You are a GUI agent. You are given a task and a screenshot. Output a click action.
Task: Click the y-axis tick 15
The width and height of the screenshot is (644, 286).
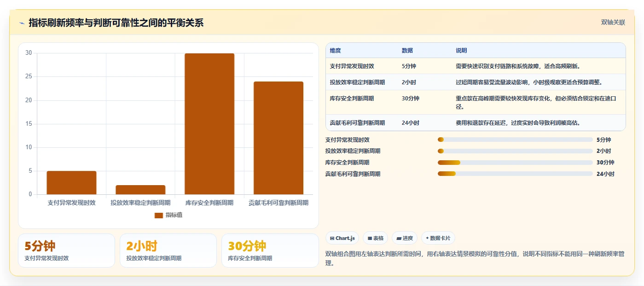tap(29, 124)
